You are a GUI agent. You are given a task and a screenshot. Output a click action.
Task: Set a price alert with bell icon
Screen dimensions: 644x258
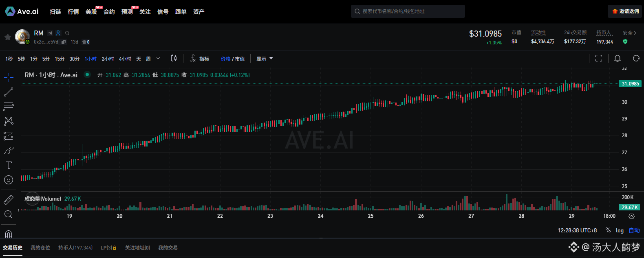click(x=618, y=58)
